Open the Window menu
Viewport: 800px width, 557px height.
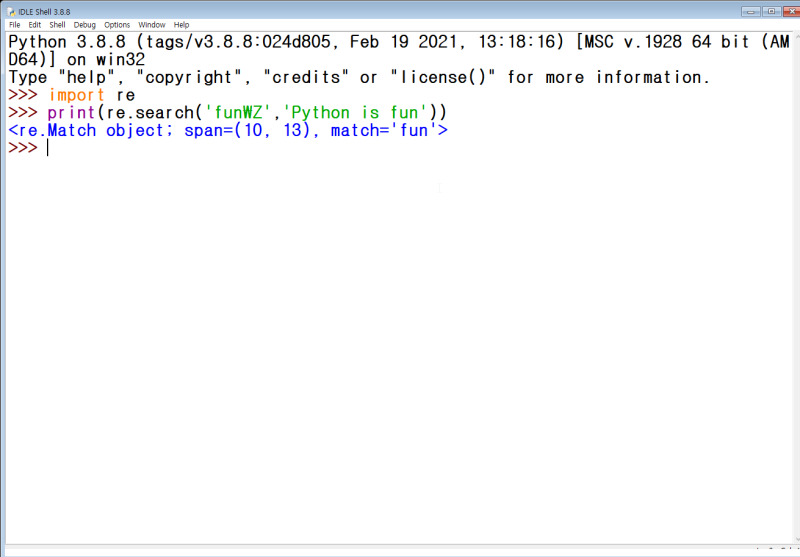point(152,24)
